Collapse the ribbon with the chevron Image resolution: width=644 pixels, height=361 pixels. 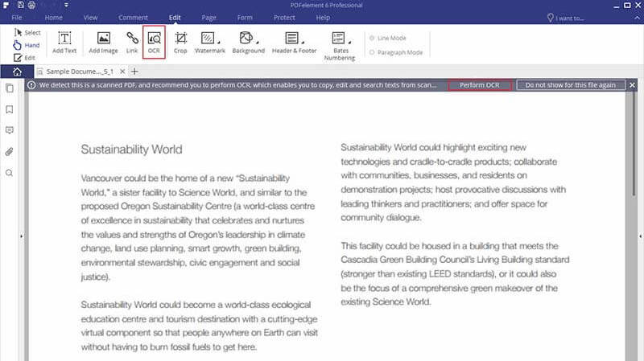pos(637,18)
